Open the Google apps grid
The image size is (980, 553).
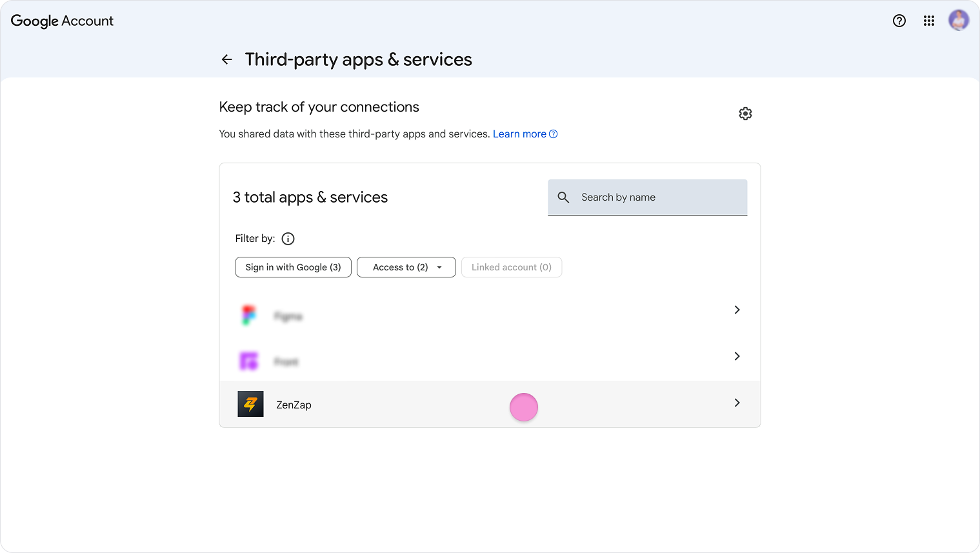[929, 21]
